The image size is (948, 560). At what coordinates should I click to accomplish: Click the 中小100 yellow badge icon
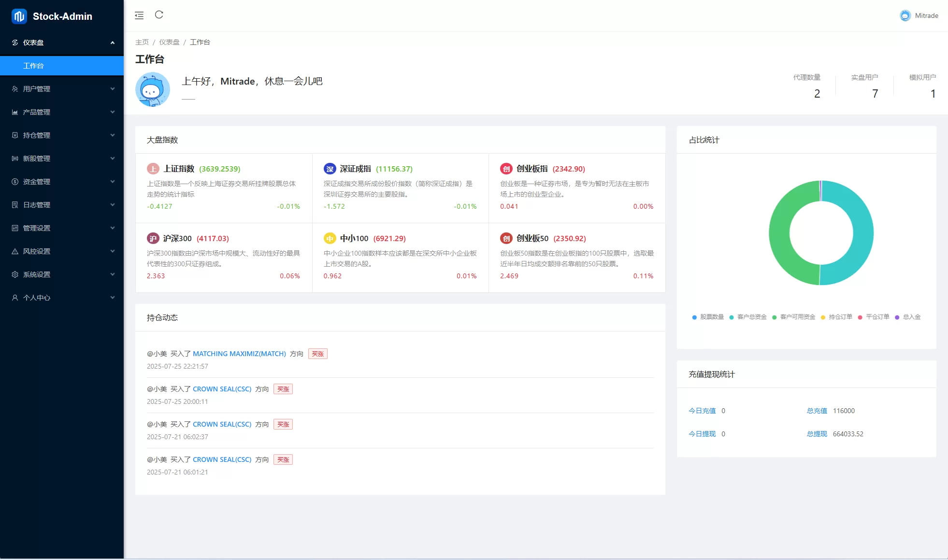pos(330,238)
